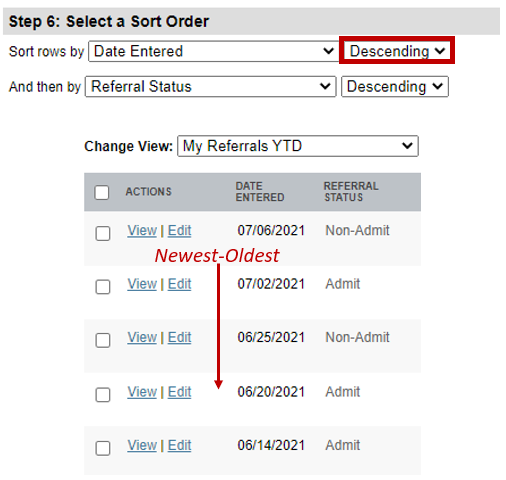Check the box for the 07/02/2021 row

[103, 287]
